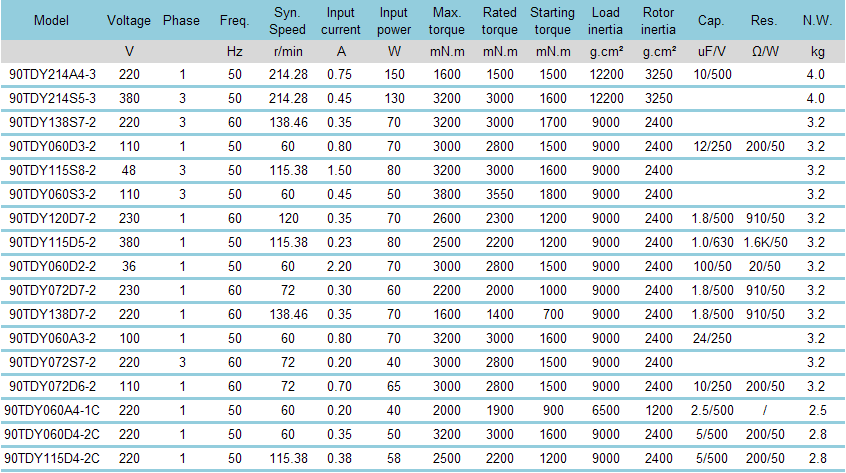The width and height of the screenshot is (846, 473).
Task: Select voltage '36' in the 90TDY060D2-2 row
Action: (x=129, y=266)
